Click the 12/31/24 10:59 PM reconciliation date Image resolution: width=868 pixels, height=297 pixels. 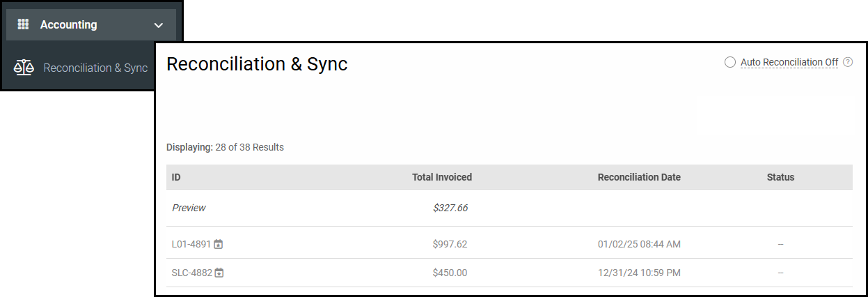tap(639, 273)
